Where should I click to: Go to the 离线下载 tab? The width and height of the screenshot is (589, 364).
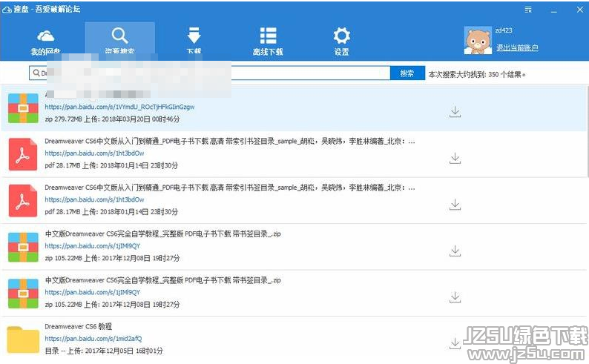(x=268, y=42)
